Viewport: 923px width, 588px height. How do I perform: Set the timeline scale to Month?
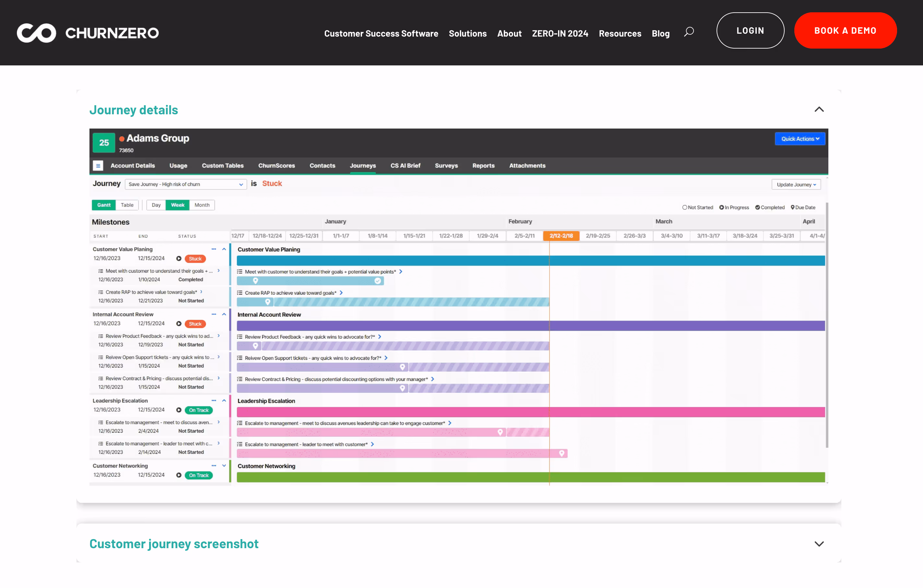(x=202, y=205)
